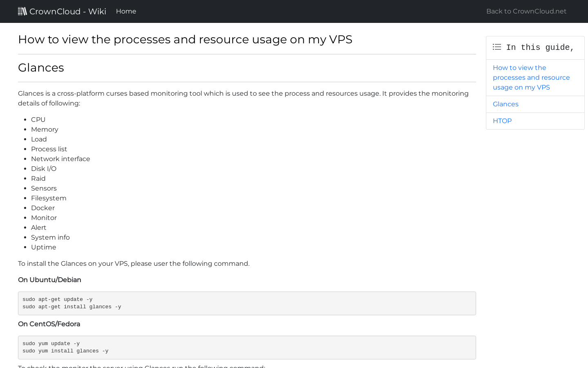Click the main page title heading
The height and width of the screenshot is (368, 588).
click(x=185, y=39)
